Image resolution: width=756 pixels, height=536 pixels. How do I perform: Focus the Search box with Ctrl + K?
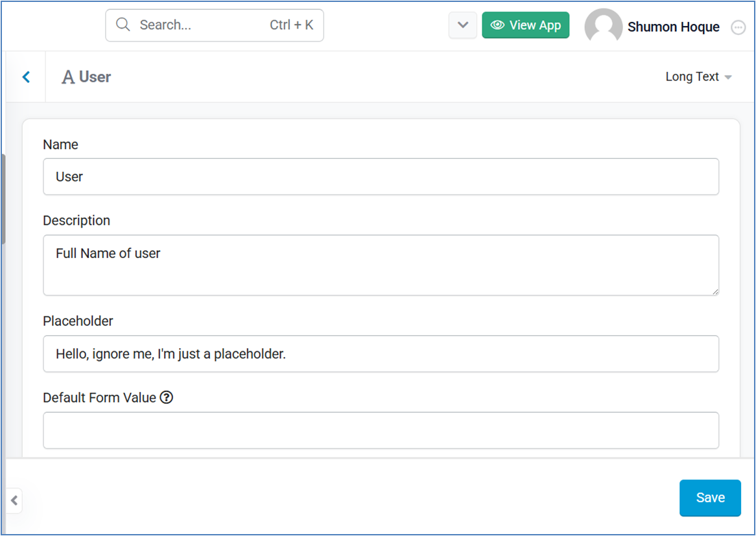pyautogui.click(x=215, y=25)
